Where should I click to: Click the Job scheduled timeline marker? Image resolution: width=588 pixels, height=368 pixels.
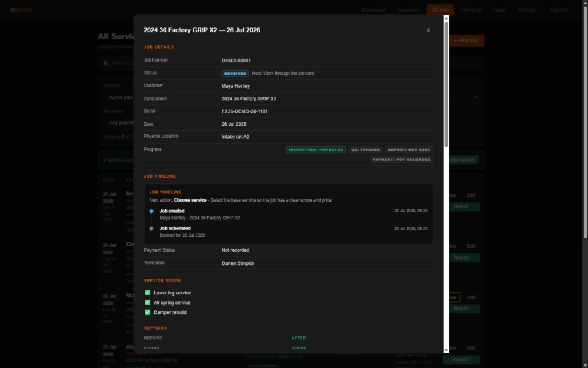151,228
